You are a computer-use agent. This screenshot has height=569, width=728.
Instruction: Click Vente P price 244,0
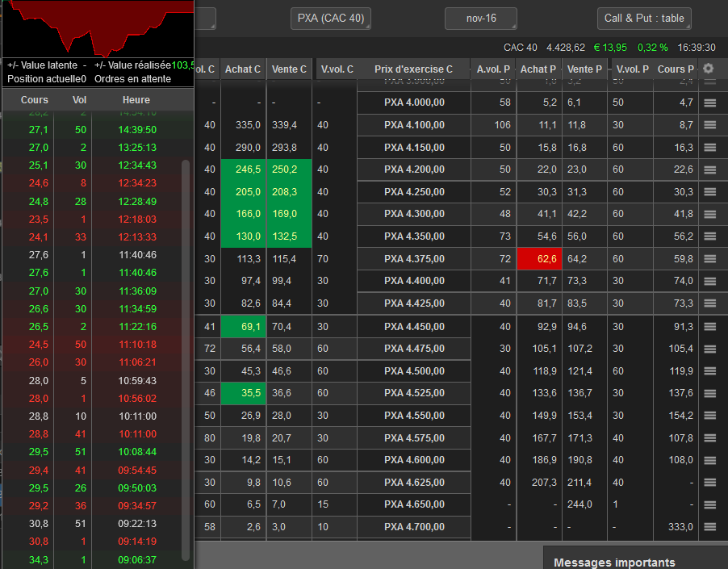click(579, 504)
